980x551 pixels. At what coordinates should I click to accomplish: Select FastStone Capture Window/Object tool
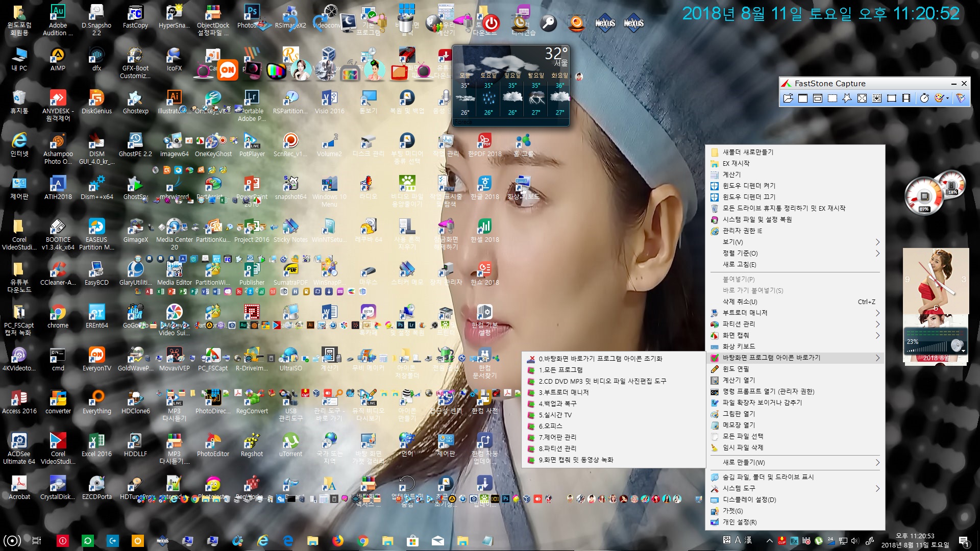coord(818,98)
